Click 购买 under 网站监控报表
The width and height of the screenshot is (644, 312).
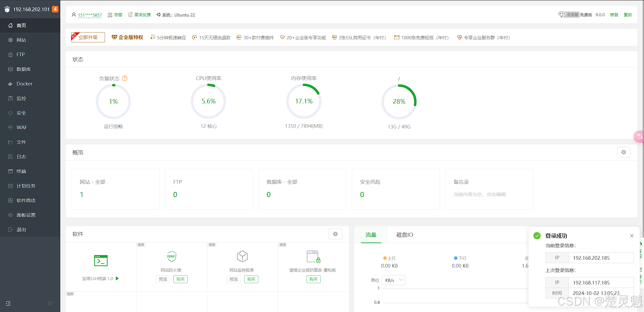coord(251,279)
